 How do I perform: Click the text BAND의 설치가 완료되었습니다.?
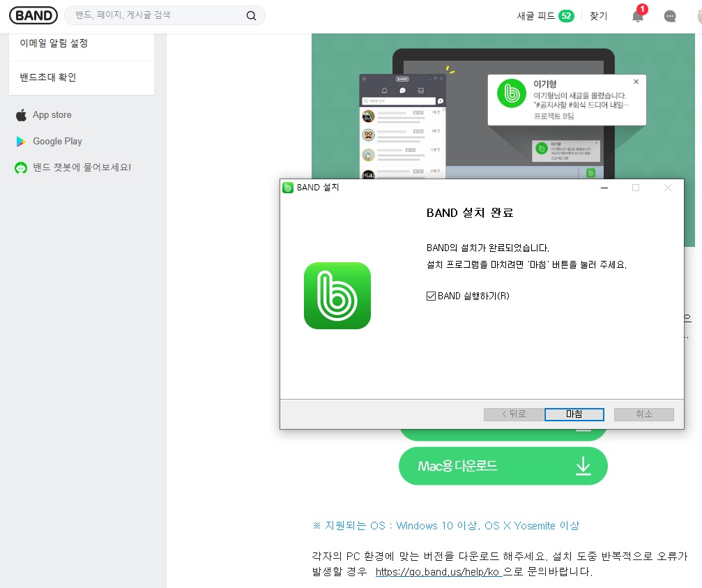[488, 248]
